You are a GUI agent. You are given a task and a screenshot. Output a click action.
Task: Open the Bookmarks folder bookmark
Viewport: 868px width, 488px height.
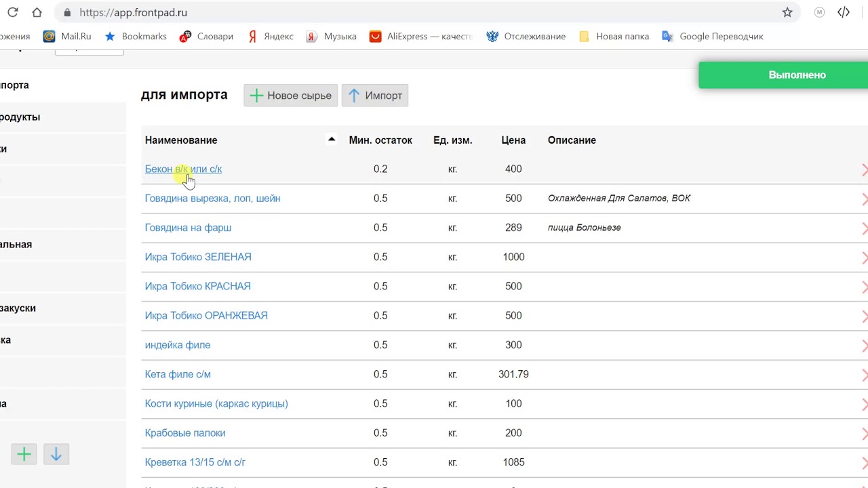coord(136,37)
